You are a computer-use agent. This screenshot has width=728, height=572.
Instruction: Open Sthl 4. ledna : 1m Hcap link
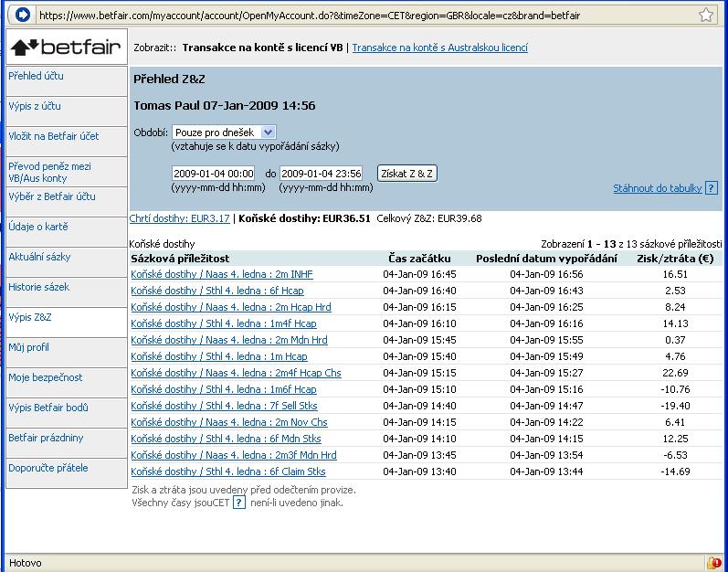[x=219, y=356]
